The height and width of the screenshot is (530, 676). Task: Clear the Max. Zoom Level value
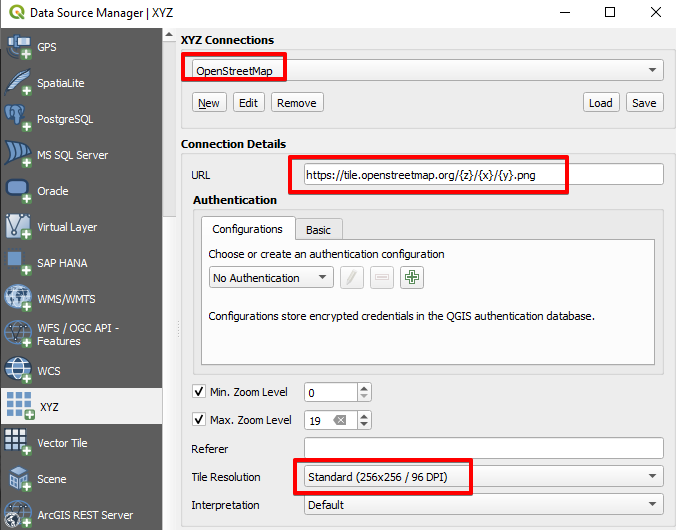pos(340,420)
